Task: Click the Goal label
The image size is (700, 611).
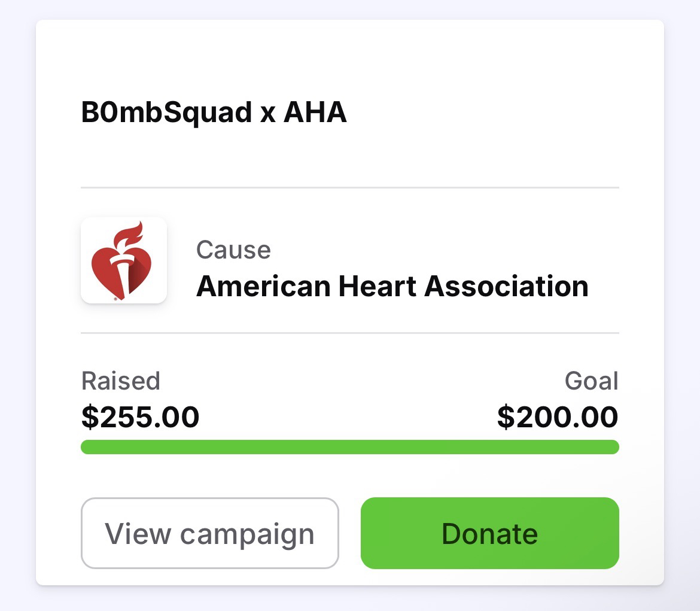Action: click(x=591, y=381)
